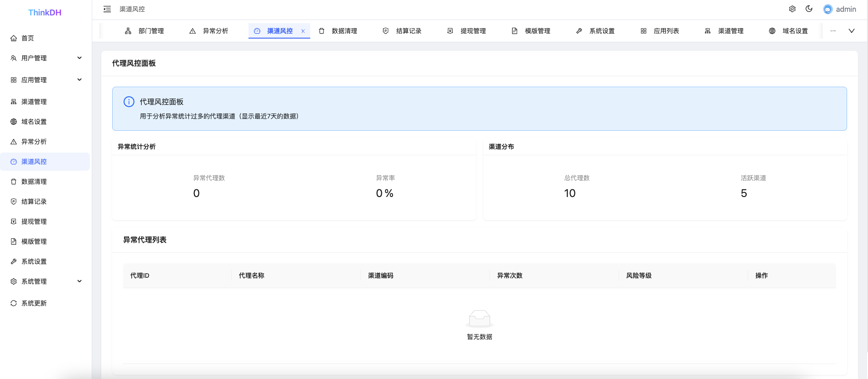The width and height of the screenshot is (868, 379).
Task: Click the info icon in the alert banner
Action: coord(129,102)
